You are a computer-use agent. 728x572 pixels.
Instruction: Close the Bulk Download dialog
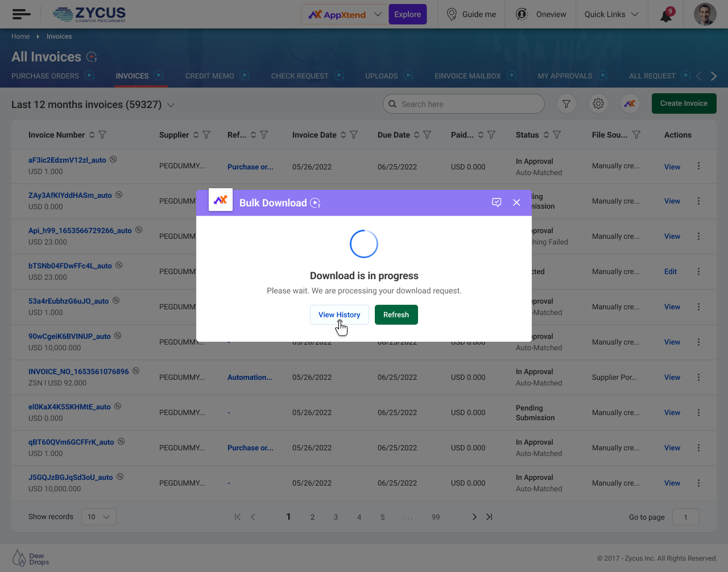tap(516, 202)
